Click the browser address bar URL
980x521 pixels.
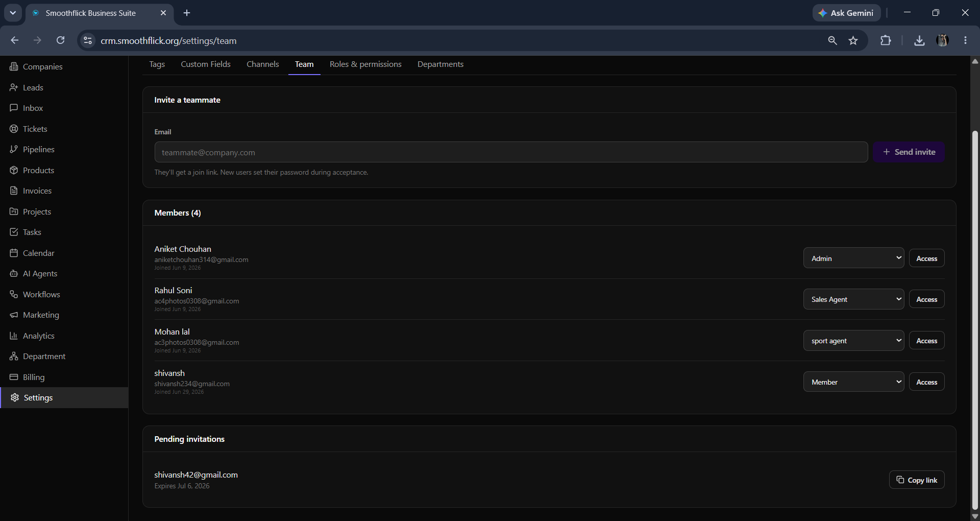tap(168, 41)
